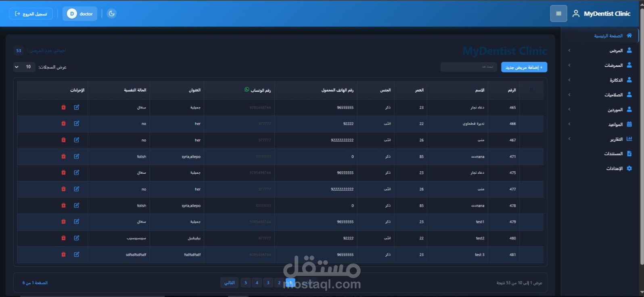Image resolution: width=644 pixels, height=297 pixels.
Task: Edit the test 3 patient row 481
Action: tap(77, 254)
